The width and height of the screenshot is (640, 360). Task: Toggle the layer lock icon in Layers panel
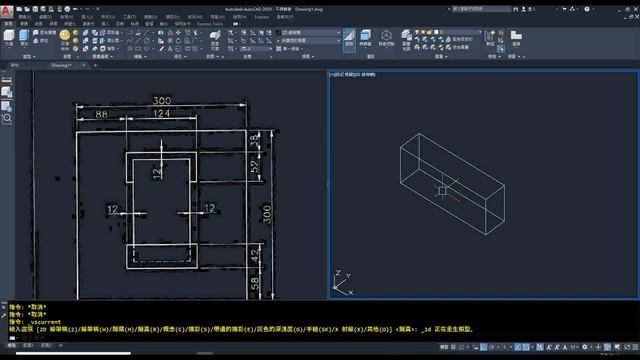pyautogui.click(x=429, y=32)
